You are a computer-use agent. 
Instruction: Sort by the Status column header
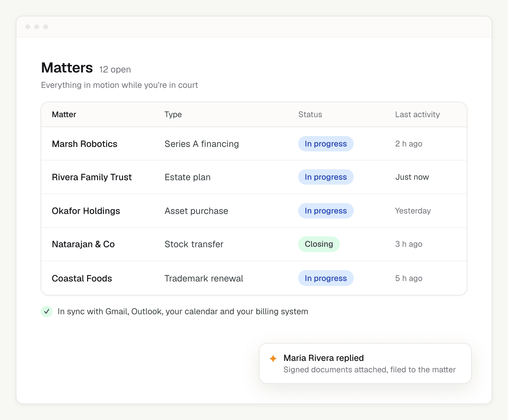[x=310, y=114]
